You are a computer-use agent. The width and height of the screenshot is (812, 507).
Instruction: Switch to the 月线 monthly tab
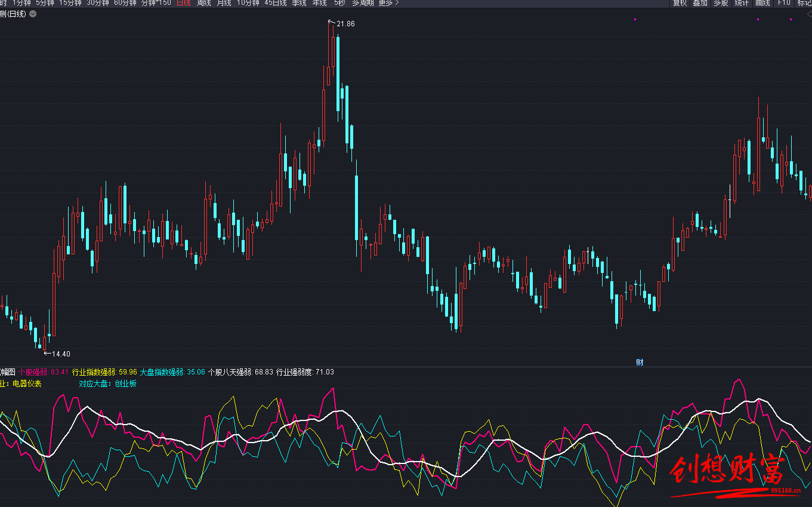[224, 3]
